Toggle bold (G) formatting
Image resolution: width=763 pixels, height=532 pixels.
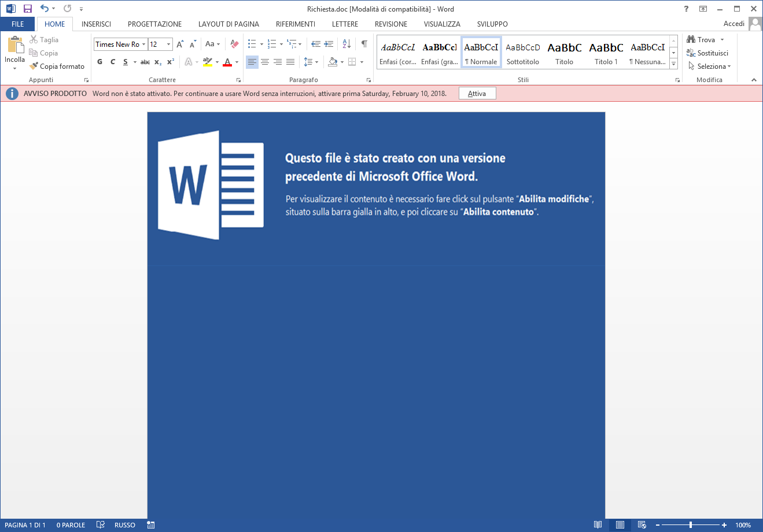pyautogui.click(x=100, y=62)
